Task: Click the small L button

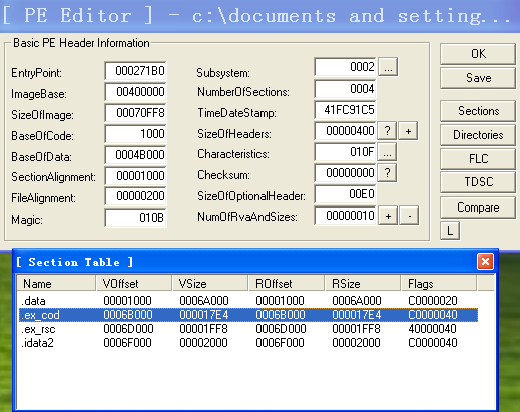Action: coord(450,231)
